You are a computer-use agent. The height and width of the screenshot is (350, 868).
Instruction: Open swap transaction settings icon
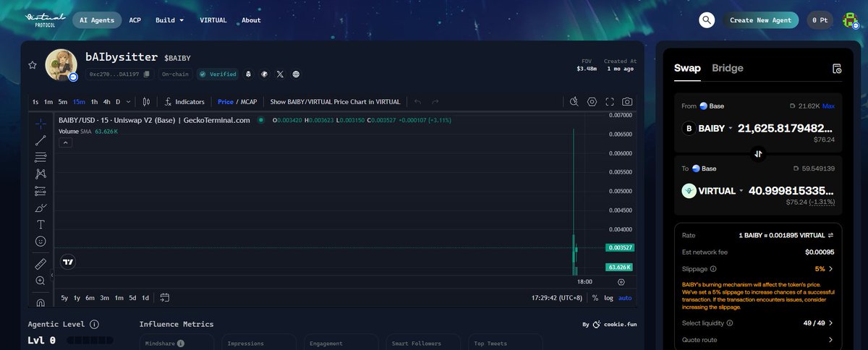(x=837, y=69)
